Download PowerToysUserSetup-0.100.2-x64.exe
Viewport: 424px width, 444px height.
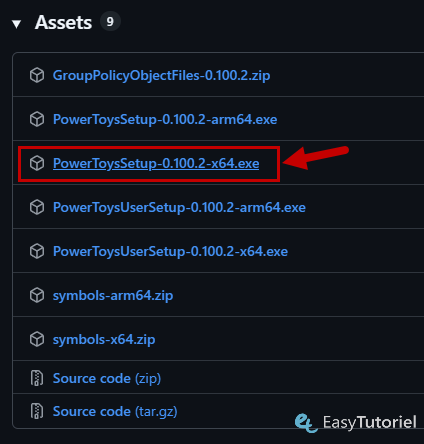coord(170,251)
